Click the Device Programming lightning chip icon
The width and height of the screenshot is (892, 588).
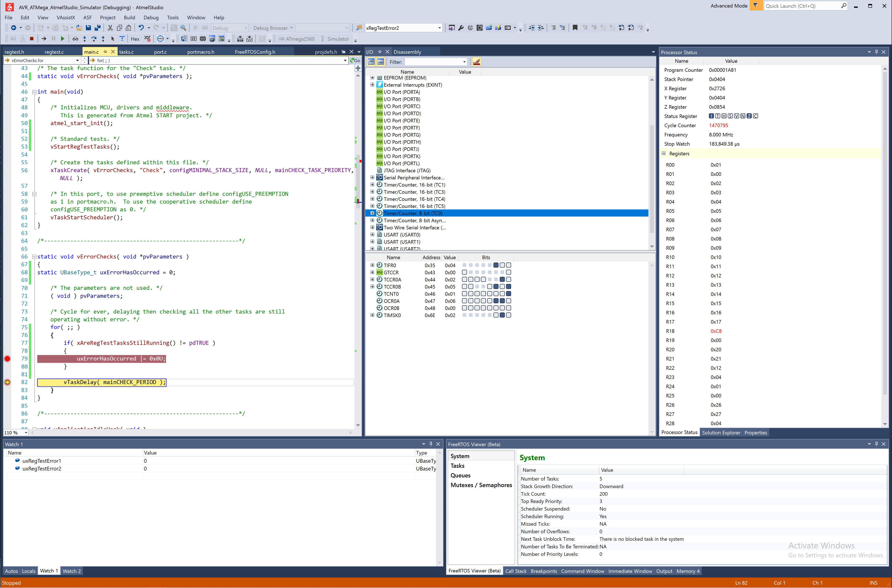point(498,28)
